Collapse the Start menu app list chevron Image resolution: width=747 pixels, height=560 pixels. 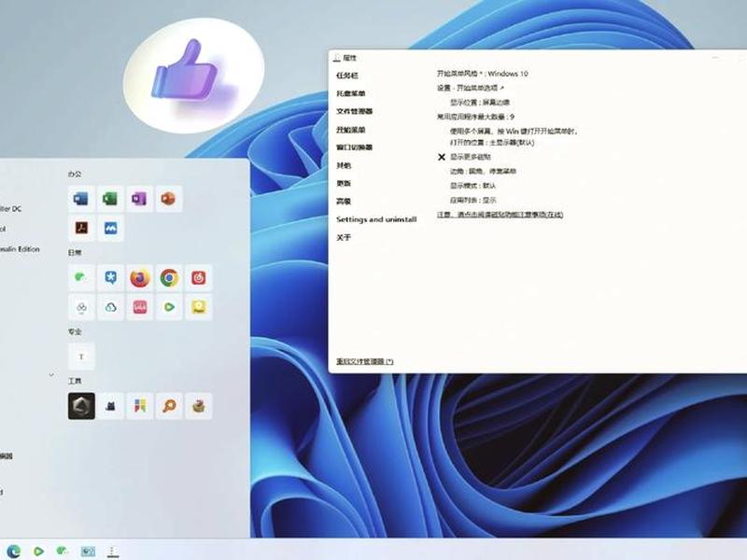[51, 375]
